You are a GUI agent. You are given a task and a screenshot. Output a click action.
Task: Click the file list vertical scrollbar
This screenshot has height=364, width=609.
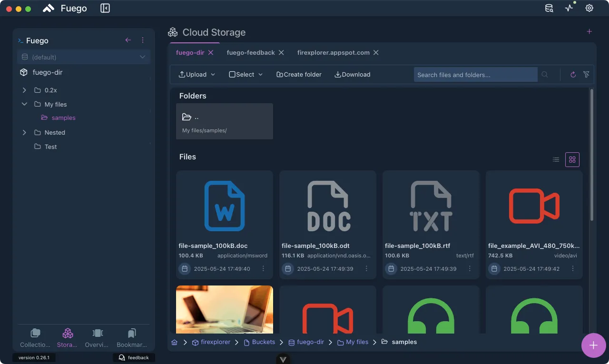(x=592, y=155)
